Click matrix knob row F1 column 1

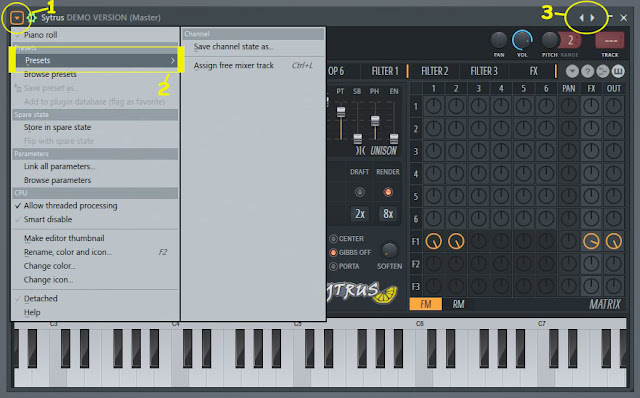[433, 242]
